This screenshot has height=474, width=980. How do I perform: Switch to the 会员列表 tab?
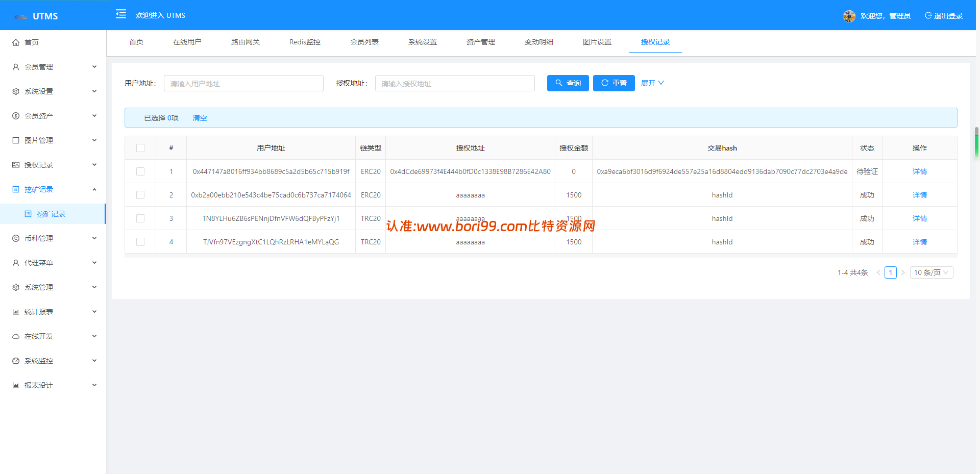point(364,42)
